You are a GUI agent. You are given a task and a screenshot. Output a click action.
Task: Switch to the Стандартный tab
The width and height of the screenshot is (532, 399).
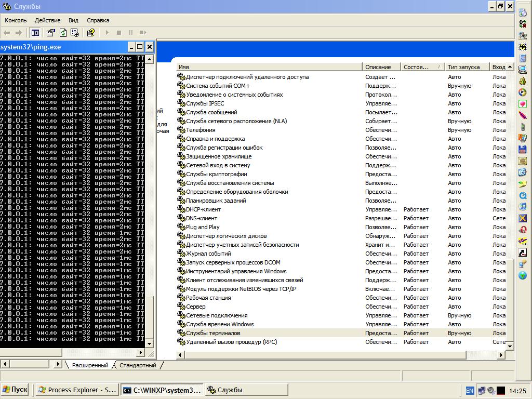pyautogui.click(x=138, y=365)
